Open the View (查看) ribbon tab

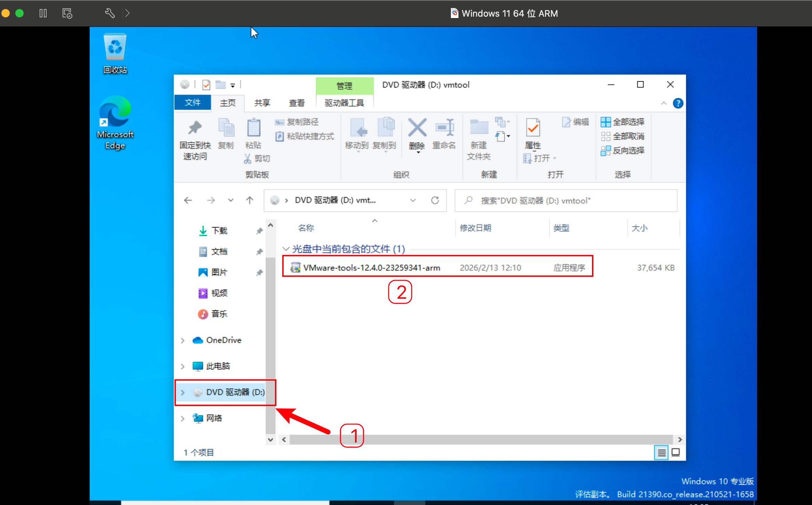tap(297, 103)
